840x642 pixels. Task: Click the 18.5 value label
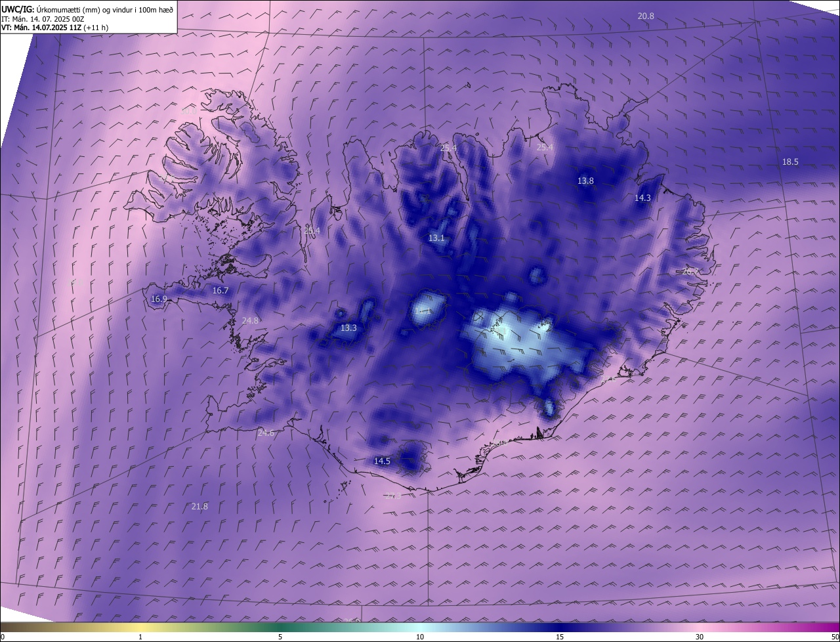790,162
